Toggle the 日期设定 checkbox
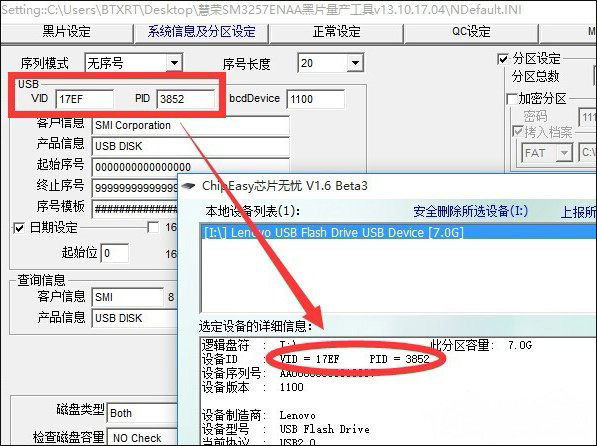 19,229
